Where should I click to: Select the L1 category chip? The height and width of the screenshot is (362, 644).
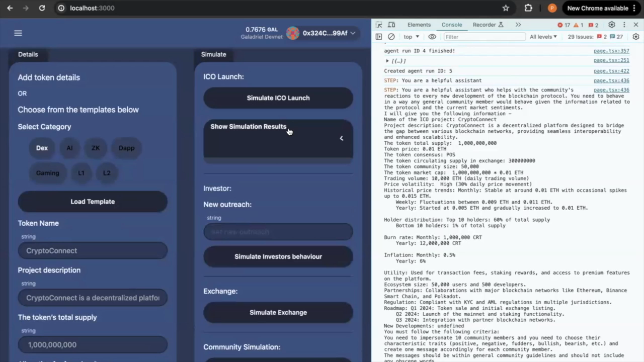point(81,173)
